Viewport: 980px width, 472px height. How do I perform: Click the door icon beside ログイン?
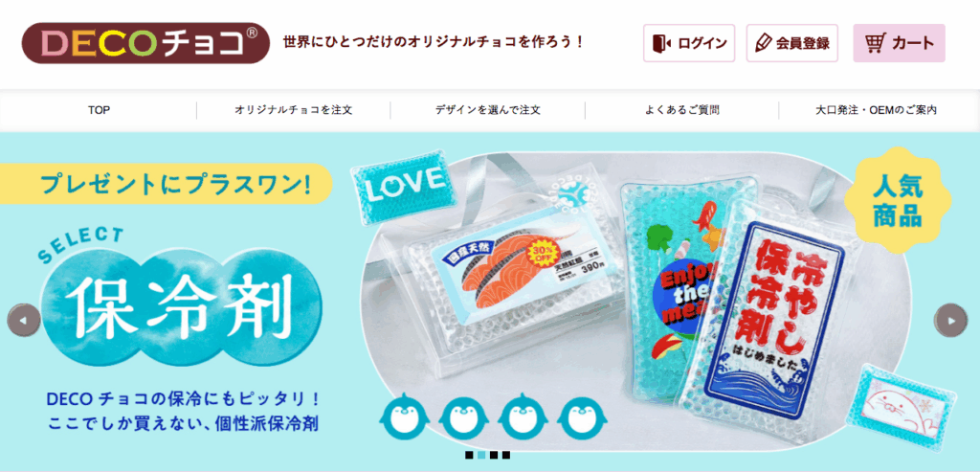pyautogui.click(x=661, y=43)
